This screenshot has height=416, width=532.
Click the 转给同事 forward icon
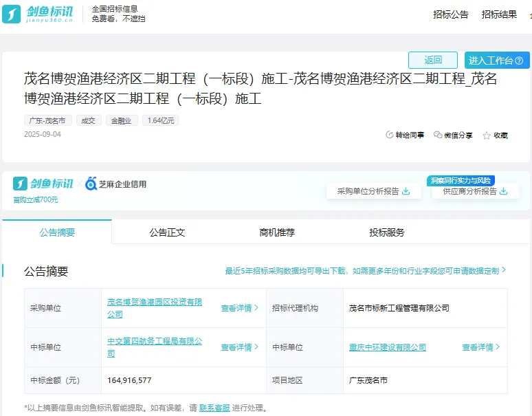[x=390, y=135]
